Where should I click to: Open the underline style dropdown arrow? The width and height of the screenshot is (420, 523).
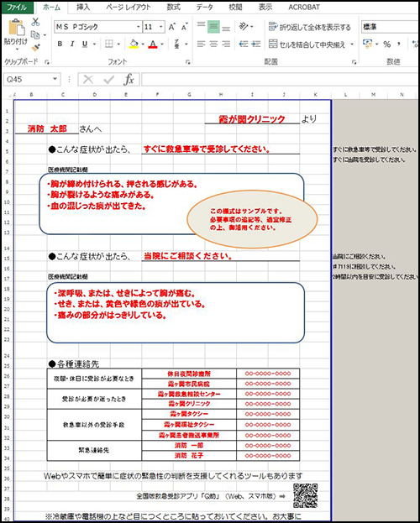(x=94, y=44)
